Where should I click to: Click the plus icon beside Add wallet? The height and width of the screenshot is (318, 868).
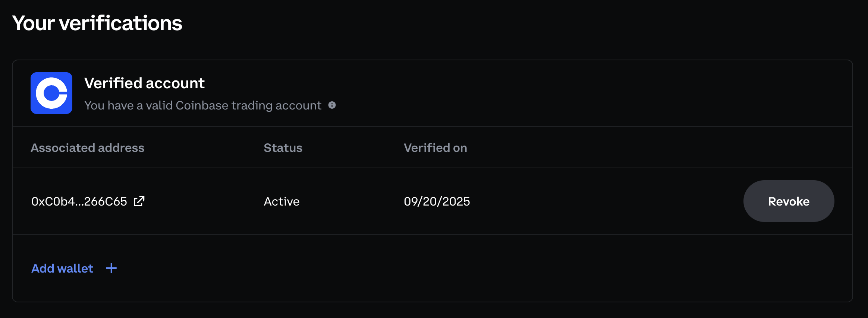111,268
